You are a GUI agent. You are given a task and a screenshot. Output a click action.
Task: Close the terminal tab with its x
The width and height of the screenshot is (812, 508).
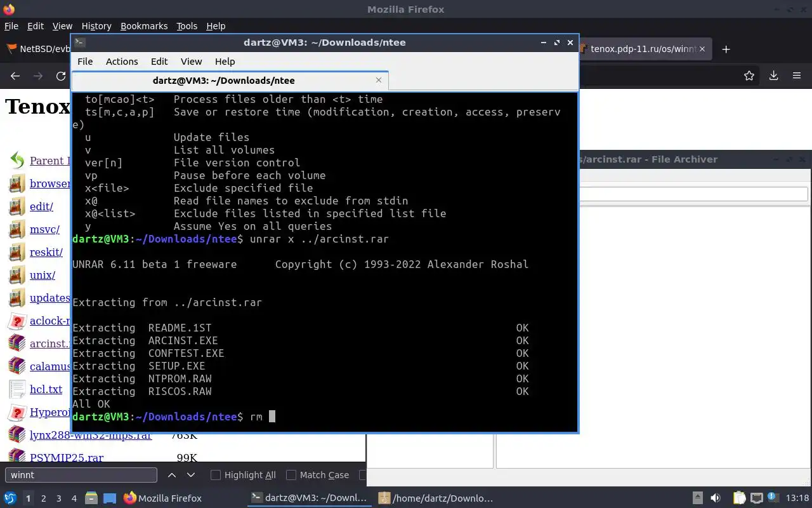(x=379, y=80)
